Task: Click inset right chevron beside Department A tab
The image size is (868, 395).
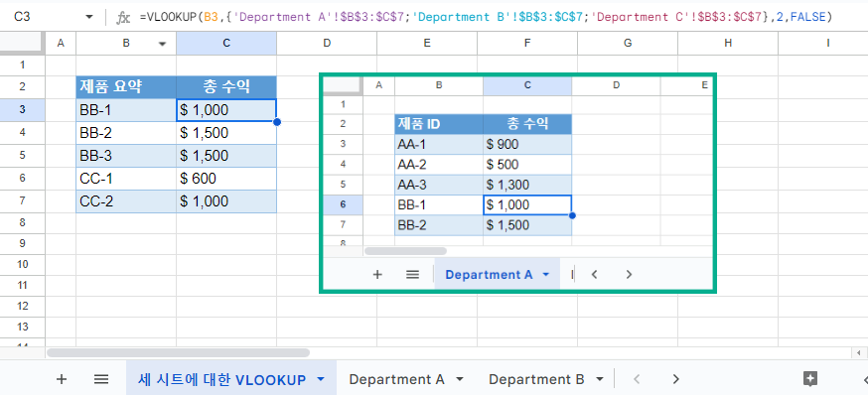Action: tap(629, 274)
